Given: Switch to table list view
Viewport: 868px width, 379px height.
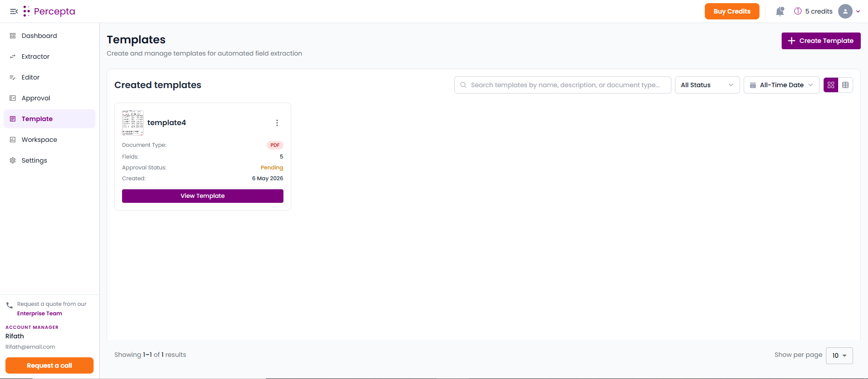Looking at the screenshot, I should (845, 85).
